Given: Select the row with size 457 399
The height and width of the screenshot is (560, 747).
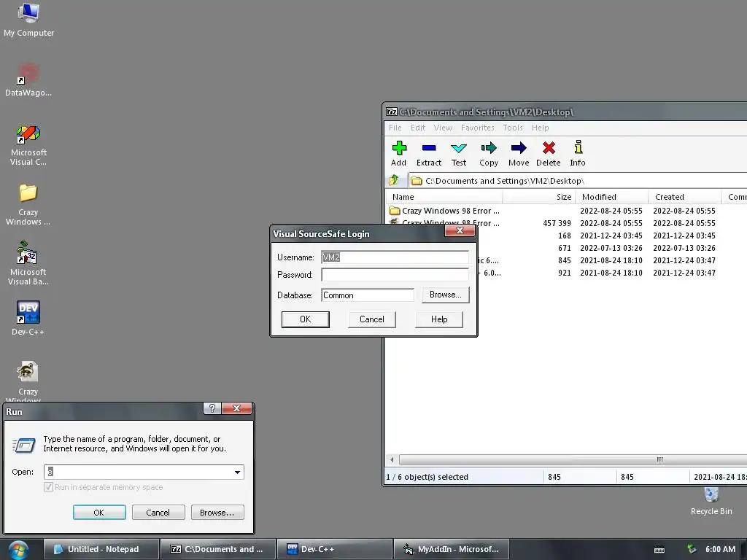Looking at the screenshot, I should click(x=566, y=223).
